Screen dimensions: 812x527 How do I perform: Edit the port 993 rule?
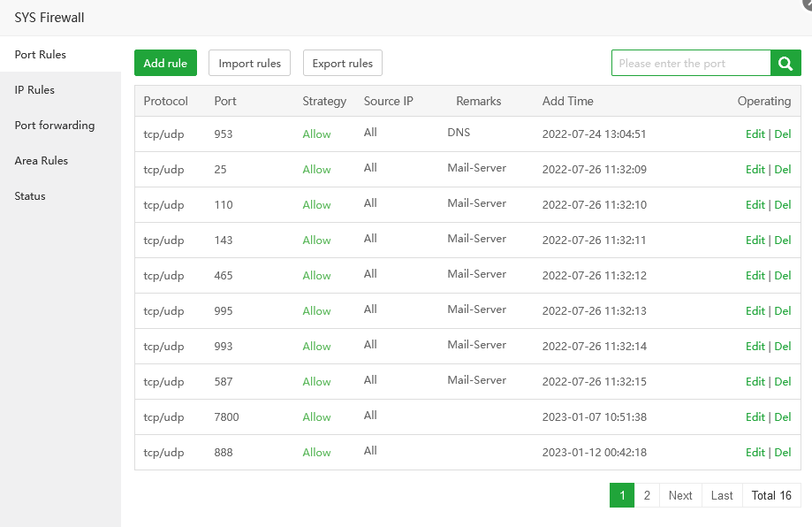[x=755, y=346]
